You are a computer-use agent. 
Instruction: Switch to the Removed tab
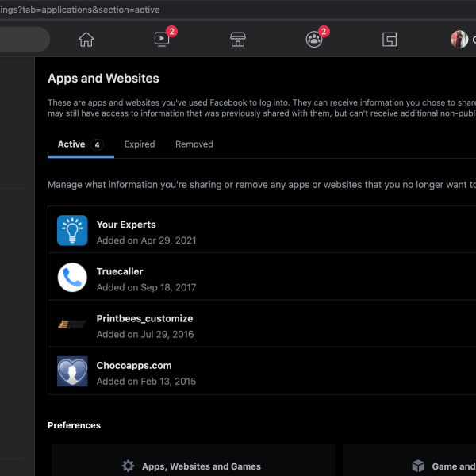click(x=194, y=144)
